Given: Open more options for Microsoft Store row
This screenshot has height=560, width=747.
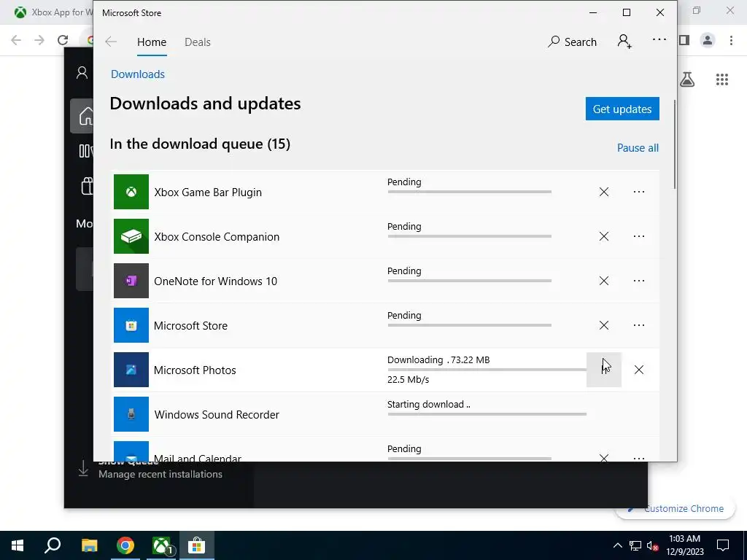Looking at the screenshot, I should (639, 325).
